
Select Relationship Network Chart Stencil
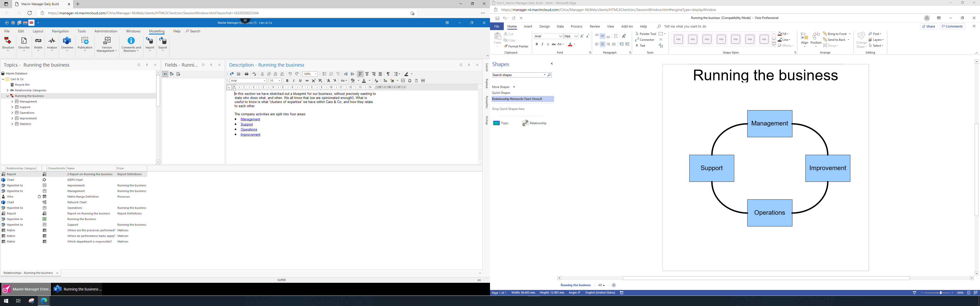point(522,99)
